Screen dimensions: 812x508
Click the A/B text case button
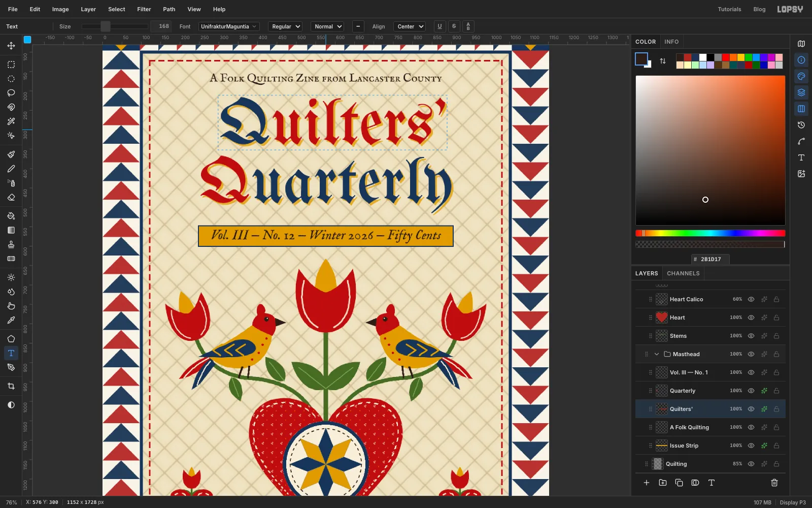pos(468,26)
